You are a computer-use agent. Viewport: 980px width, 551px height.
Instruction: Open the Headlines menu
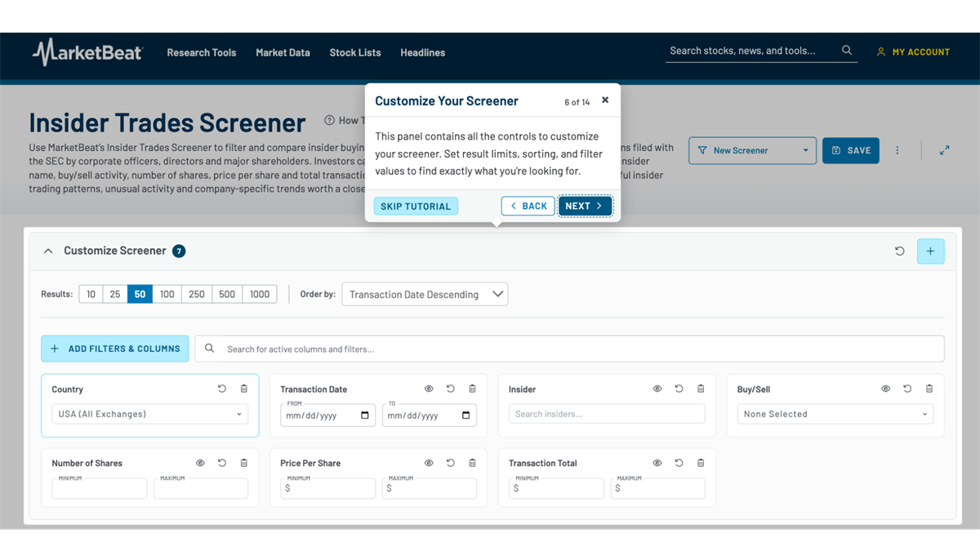click(423, 52)
